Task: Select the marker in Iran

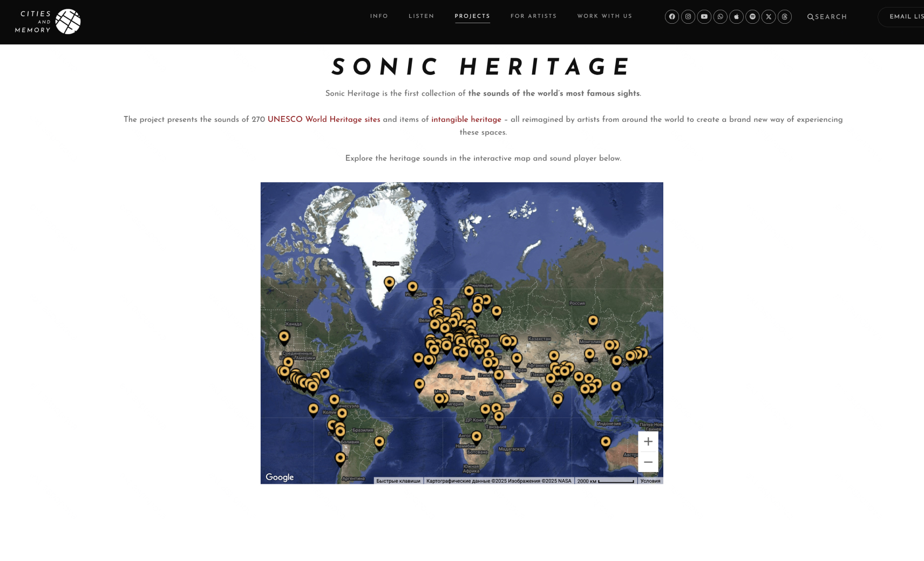Action: pos(517,359)
